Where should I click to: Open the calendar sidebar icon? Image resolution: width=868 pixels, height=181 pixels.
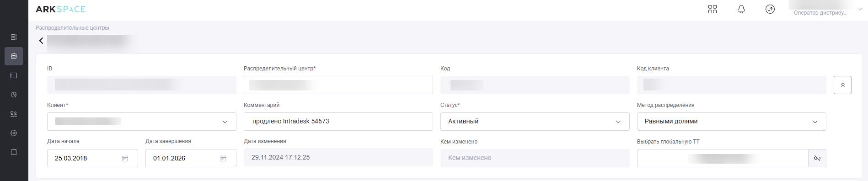(x=14, y=152)
